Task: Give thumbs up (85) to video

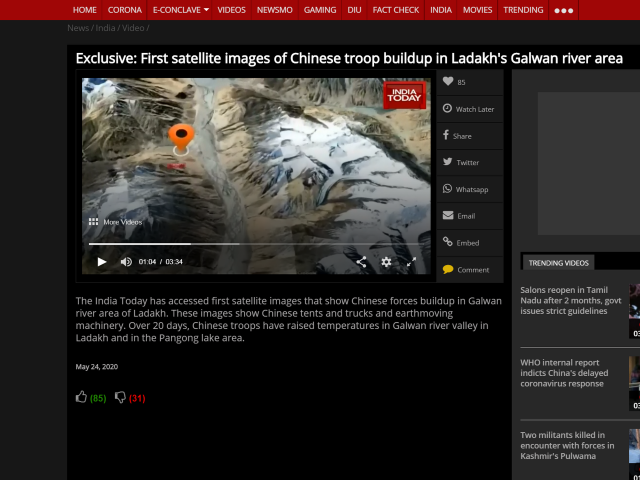Action: click(x=81, y=397)
